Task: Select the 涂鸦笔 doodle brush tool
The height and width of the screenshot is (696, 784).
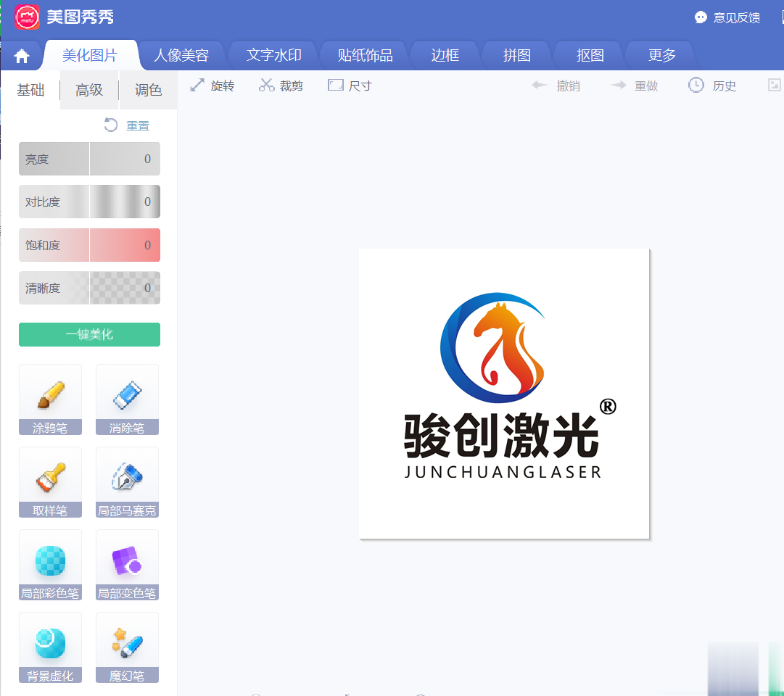Action: (50, 399)
